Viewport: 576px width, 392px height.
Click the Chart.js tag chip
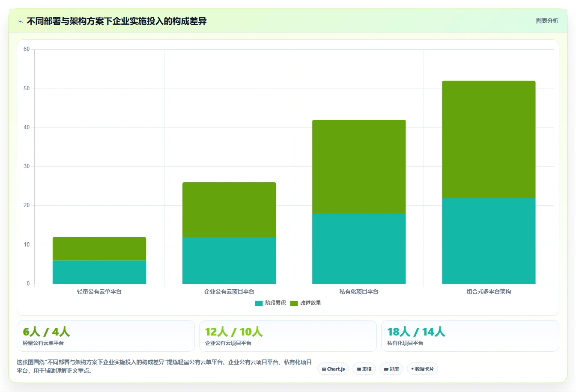point(333,369)
